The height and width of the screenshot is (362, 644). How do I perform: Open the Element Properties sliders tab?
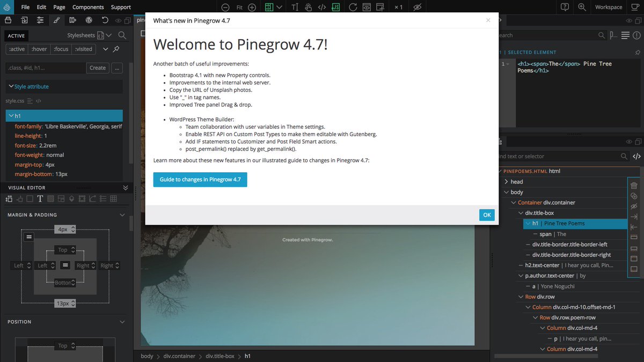coord(40,20)
